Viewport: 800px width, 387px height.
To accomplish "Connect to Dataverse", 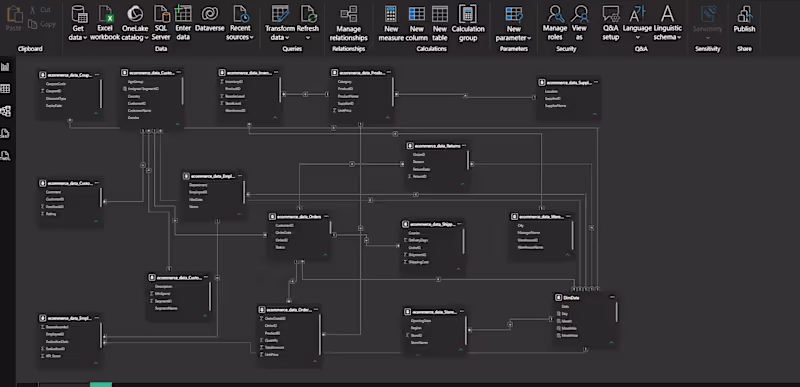I will pyautogui.click(x=210, y=19).
